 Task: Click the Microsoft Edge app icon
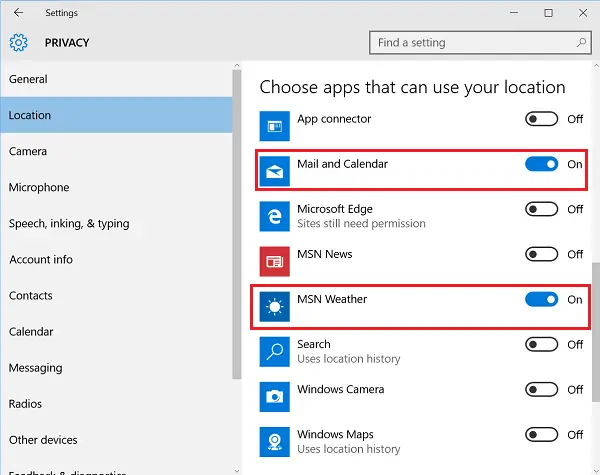pyautogui.click(x=274, y=216)
